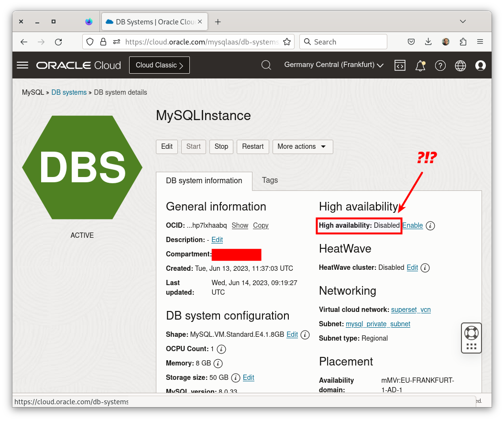This screenshot has height=421, width=504.
Task: Open the browser downloads icon
Action: [x=428, y=42]
